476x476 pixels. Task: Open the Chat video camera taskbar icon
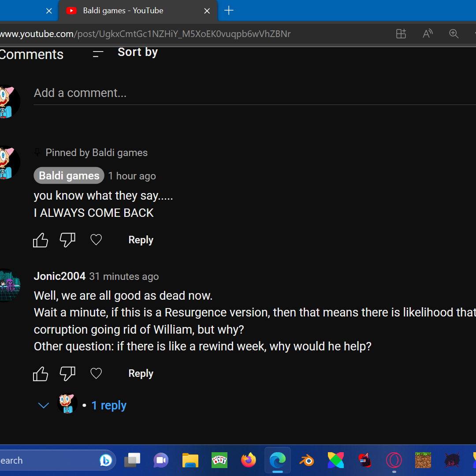[x=161, y=460]
